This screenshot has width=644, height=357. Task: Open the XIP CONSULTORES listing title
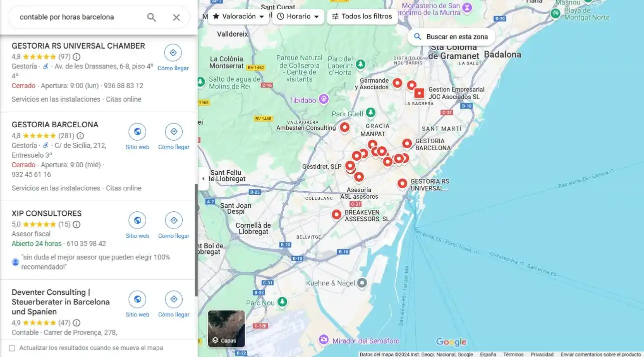point(47,213)
